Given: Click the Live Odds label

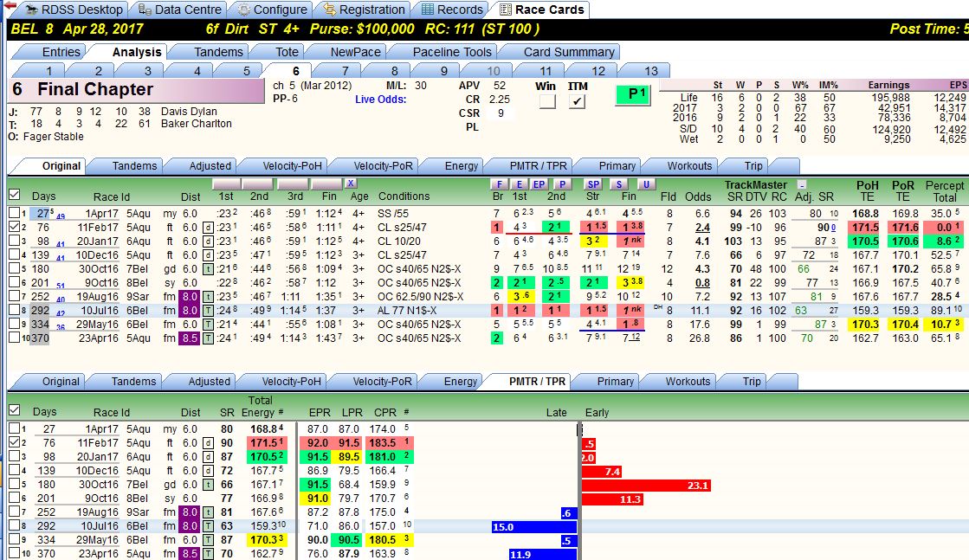Looking at the screenshot, I should point(380,99).
